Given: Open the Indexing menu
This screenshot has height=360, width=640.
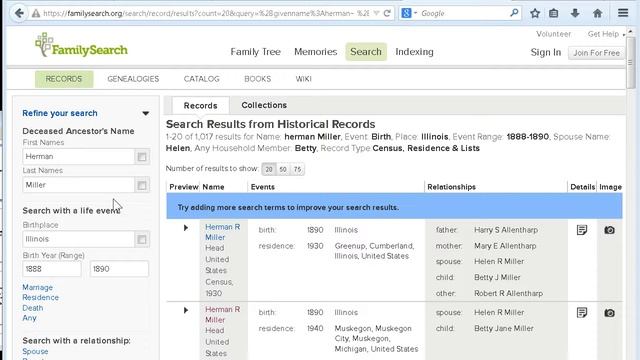Looking at the screenshot, I should tap(414, 52).
